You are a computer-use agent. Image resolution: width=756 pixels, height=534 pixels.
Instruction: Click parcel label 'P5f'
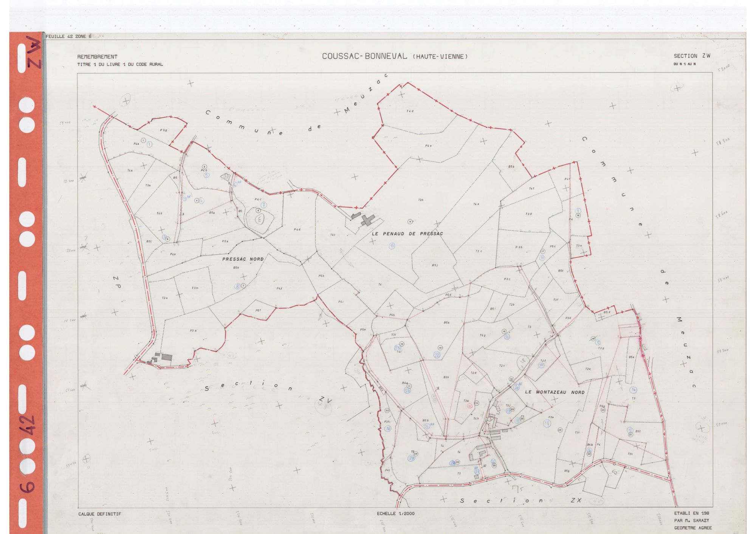click(x=258, y=310)
